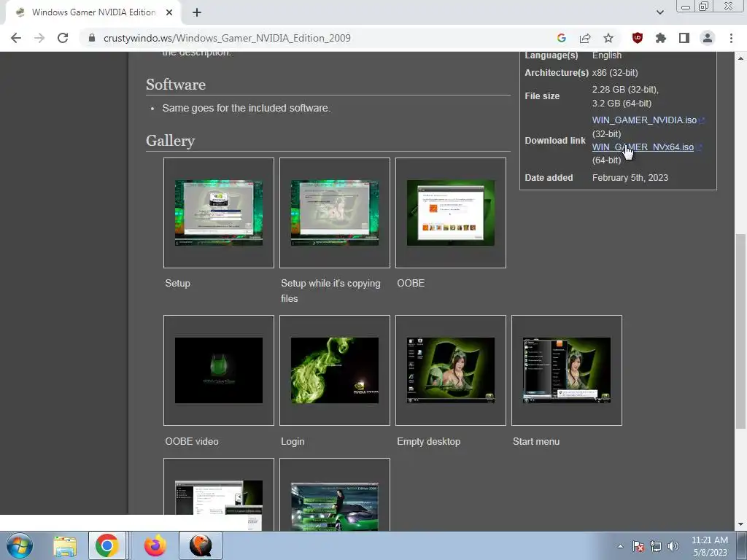
Task: Download WIN_GAMER_NVx64.iso 64-bit link
Action: click(x=643, y=147)
